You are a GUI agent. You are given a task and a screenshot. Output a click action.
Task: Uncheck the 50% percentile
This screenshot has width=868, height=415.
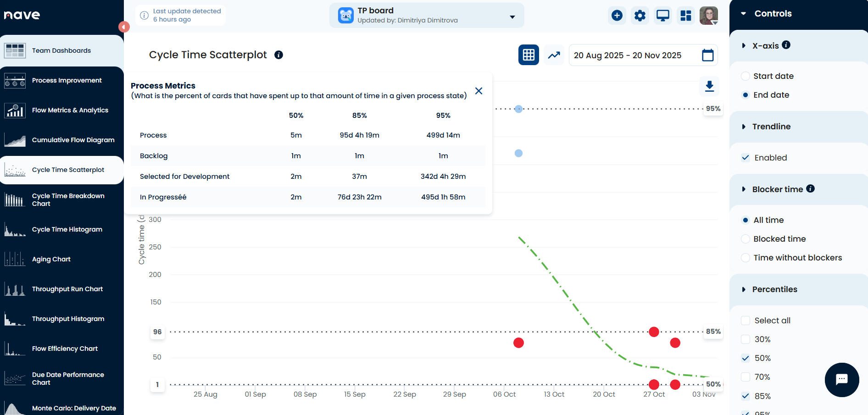(746, 358)
